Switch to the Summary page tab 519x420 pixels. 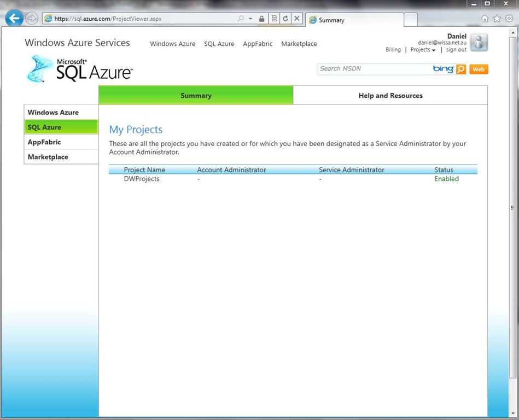point(196,95)
